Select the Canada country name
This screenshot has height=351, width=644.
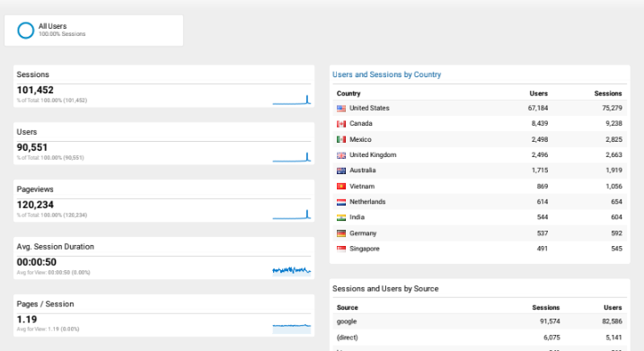click(x=360, y=123)
